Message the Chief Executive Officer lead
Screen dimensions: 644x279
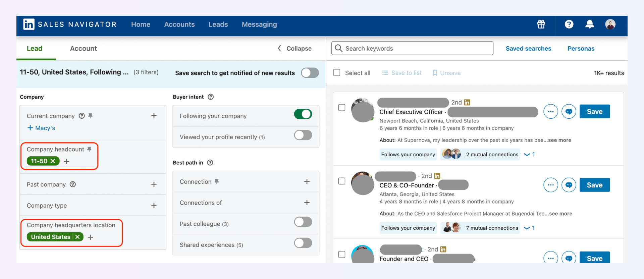(x=569, y=112)
